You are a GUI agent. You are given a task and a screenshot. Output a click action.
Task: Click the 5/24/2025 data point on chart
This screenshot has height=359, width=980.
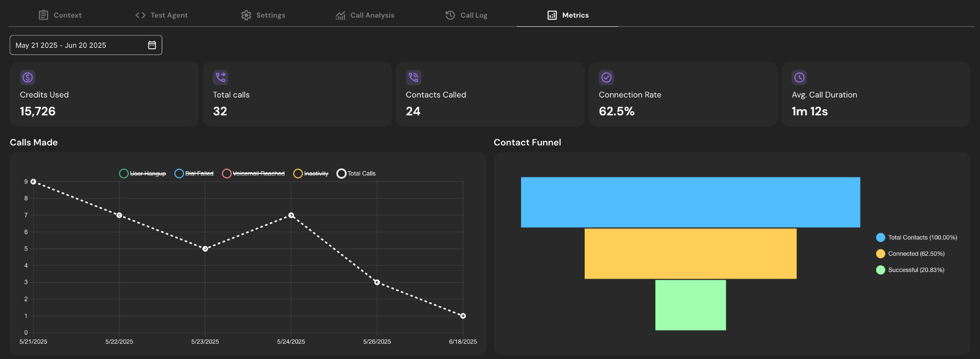coord(291,215)
